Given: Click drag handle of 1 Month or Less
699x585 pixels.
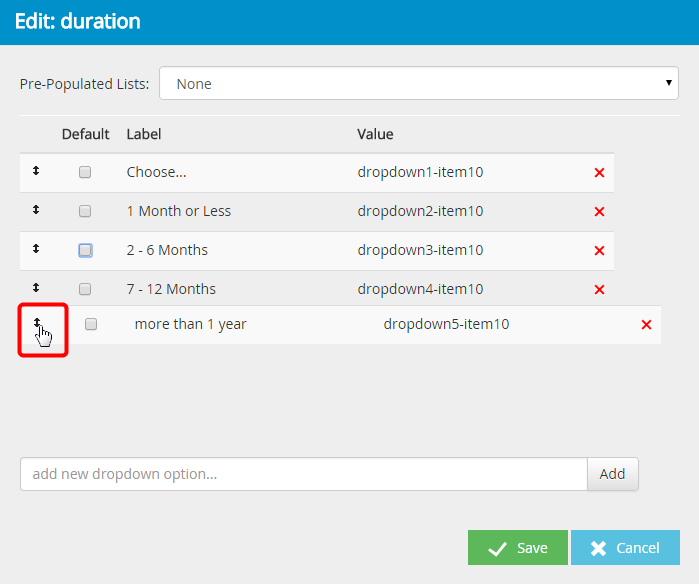Looking at the screenshot, I should coord(36,211).
